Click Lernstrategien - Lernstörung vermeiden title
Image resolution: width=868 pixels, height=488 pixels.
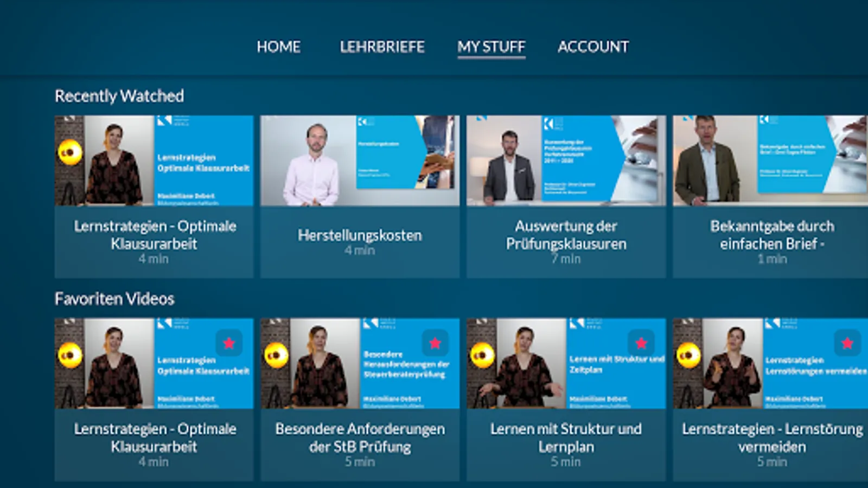(772, 438)
